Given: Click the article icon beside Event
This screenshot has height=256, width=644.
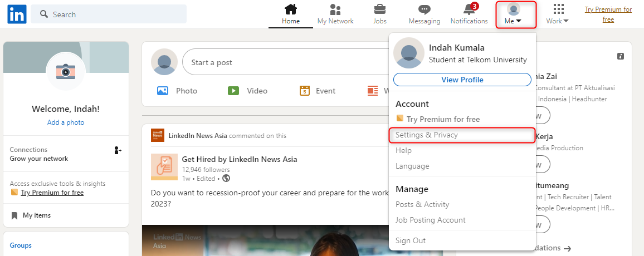Looking at the screenshot, I should 373,91.
